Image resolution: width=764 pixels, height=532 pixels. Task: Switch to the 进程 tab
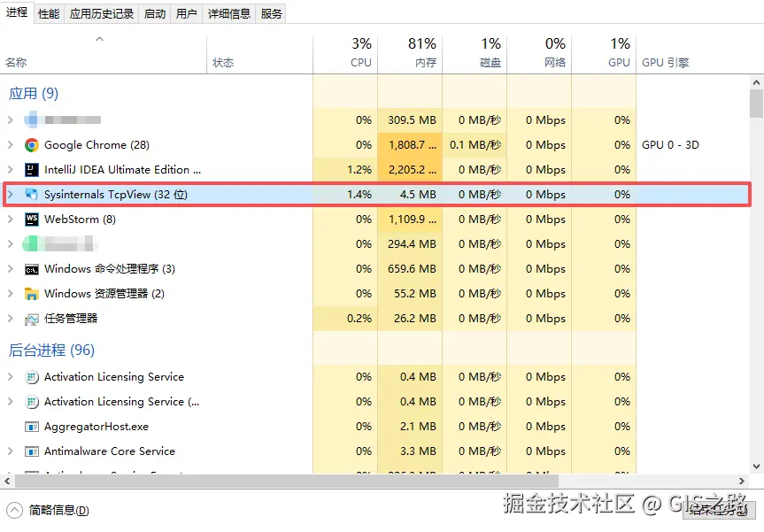tap(17, 12)
